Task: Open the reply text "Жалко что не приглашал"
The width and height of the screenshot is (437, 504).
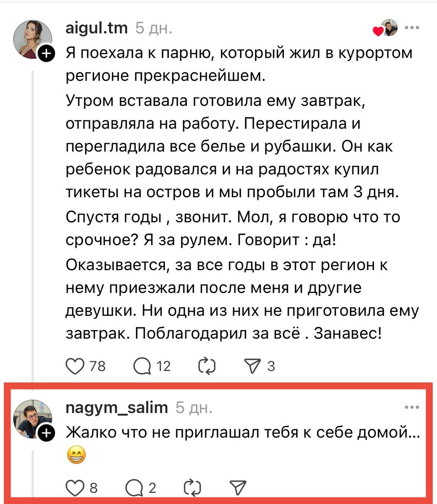Action: [242, 432]
